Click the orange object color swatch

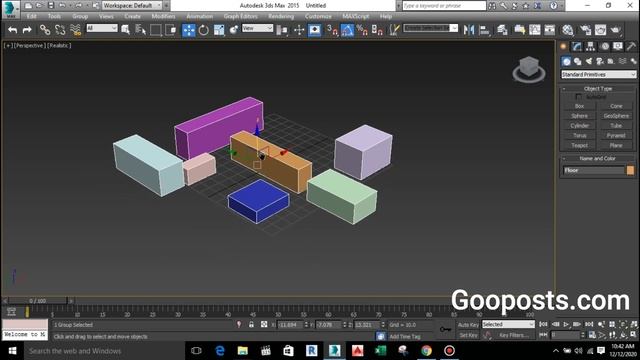(631, 170)
